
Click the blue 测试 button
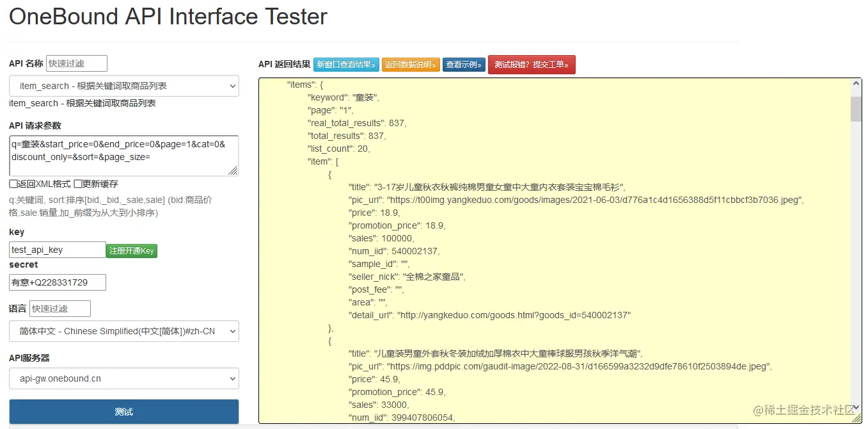tap(124, 412)
